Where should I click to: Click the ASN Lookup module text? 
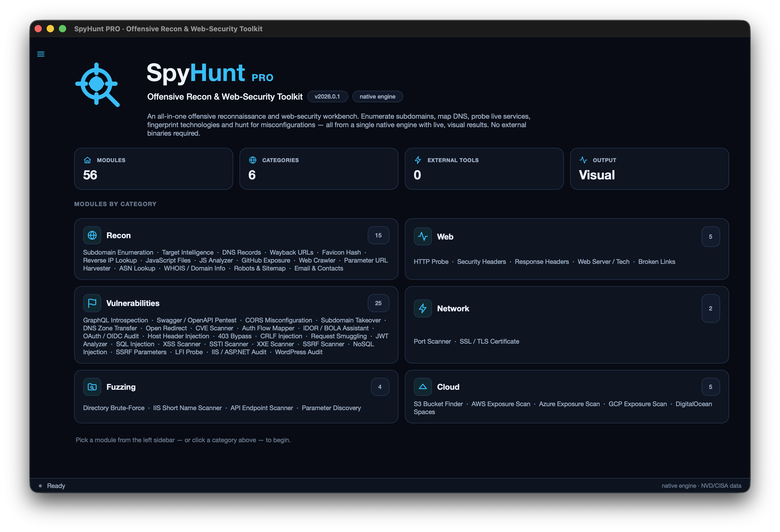(x=137, y=269)
